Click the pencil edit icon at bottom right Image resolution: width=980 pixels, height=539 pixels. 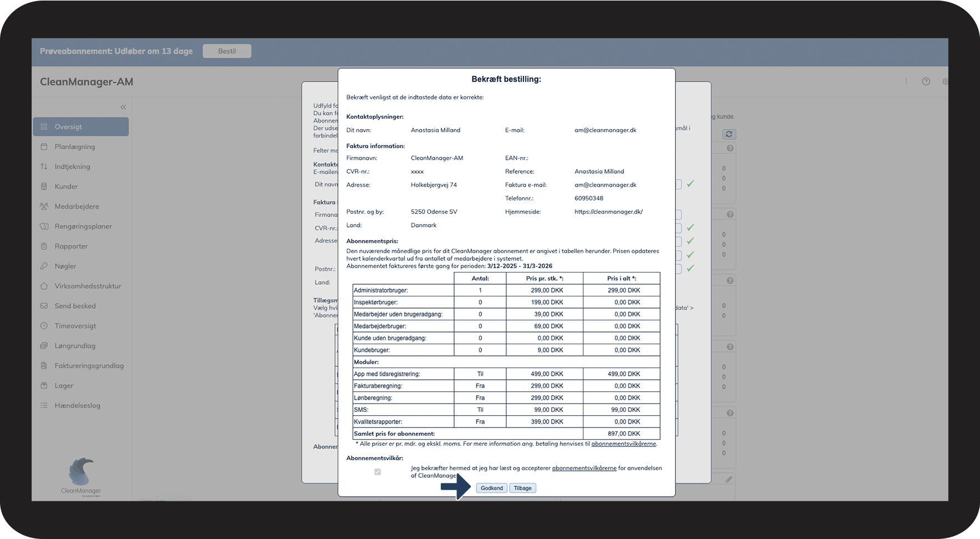point(729,479)
